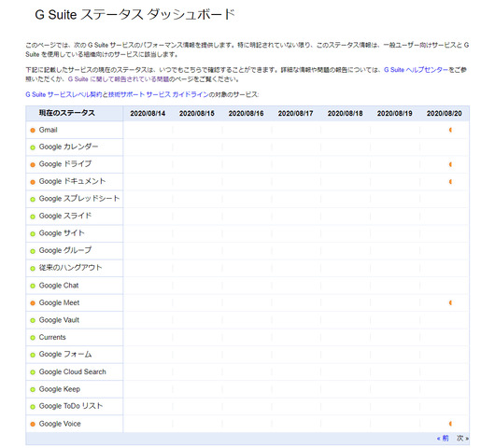The height and width of the screenshot is (448, 495).
Task: Select the Google Meet service name
Action: tap(59, 303)
